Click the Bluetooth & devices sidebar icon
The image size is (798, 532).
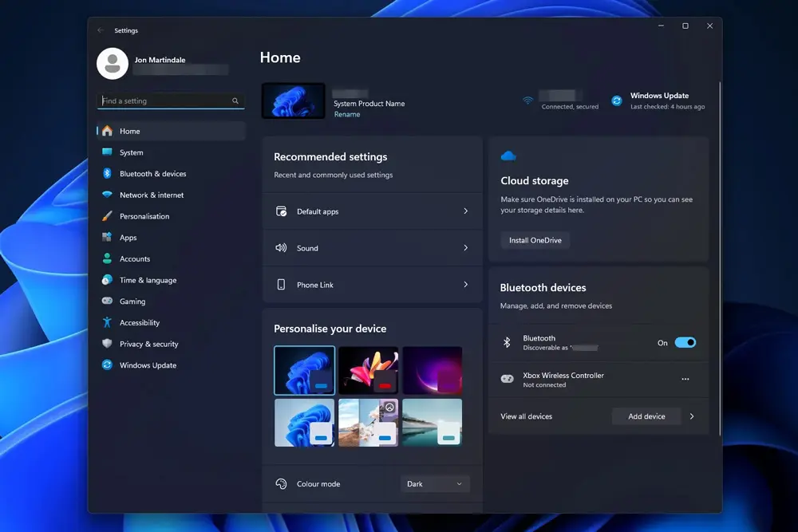[107, 173]
